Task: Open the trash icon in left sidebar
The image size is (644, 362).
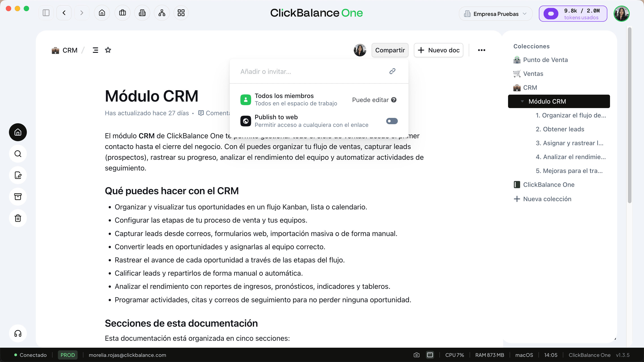Action: [x=18, y=218]
